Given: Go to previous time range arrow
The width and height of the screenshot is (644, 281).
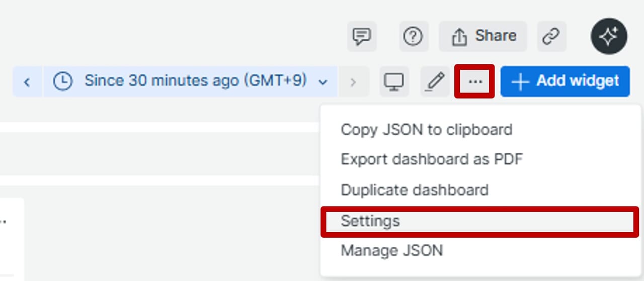Looking at the screenshot, I should (28, 81).
